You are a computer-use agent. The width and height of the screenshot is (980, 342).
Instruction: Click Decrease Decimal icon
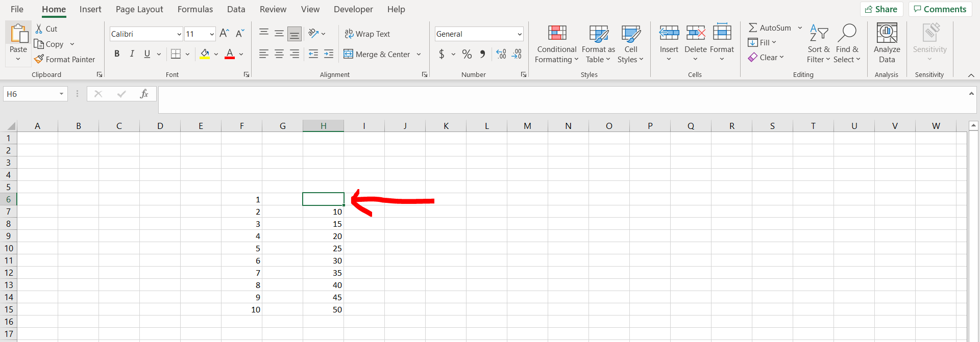click(517, 54)
